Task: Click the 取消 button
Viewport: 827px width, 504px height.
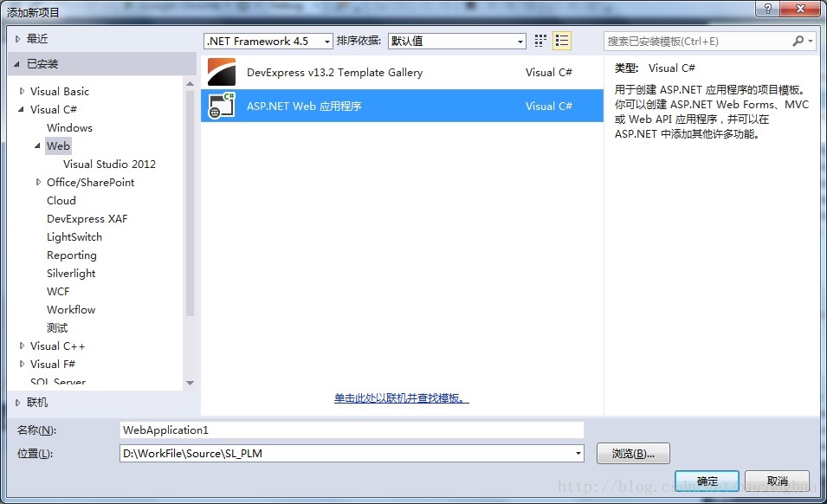Action: (777, 481)
